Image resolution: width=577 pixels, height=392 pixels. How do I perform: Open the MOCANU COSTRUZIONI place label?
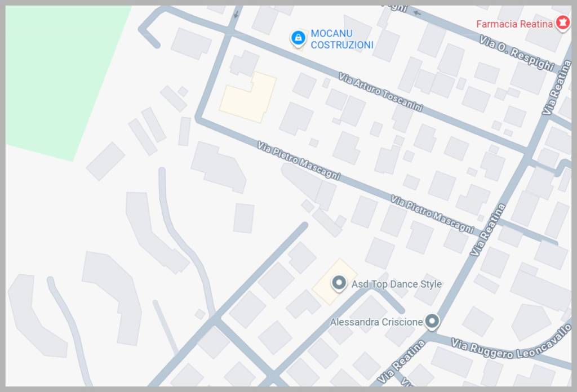coord(342,39)
